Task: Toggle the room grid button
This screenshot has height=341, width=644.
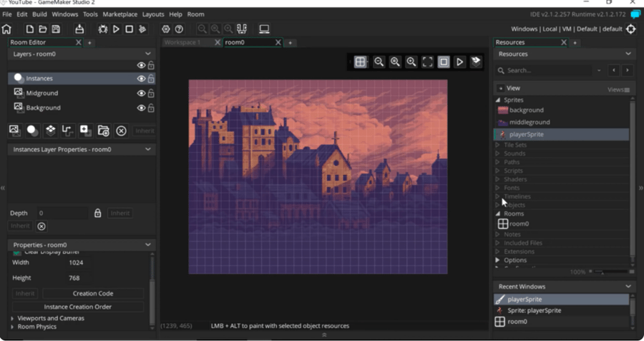Action: coord(361,62)
